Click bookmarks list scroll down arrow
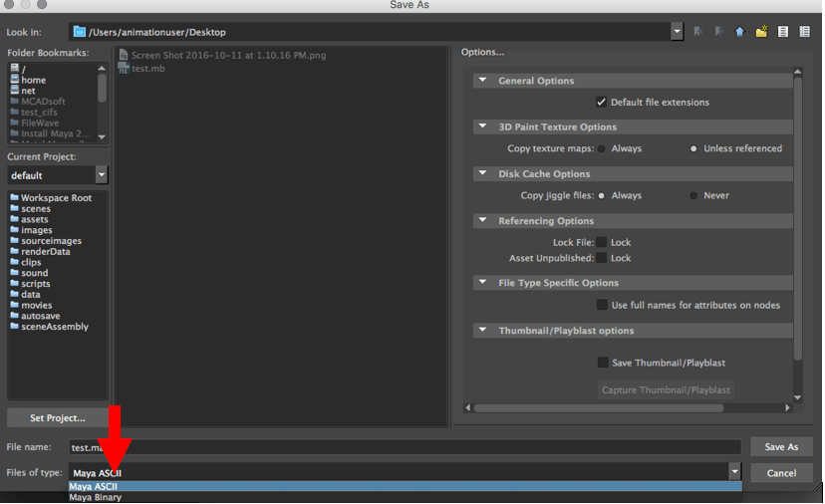The image size is (825, 504). click(102, 136)
